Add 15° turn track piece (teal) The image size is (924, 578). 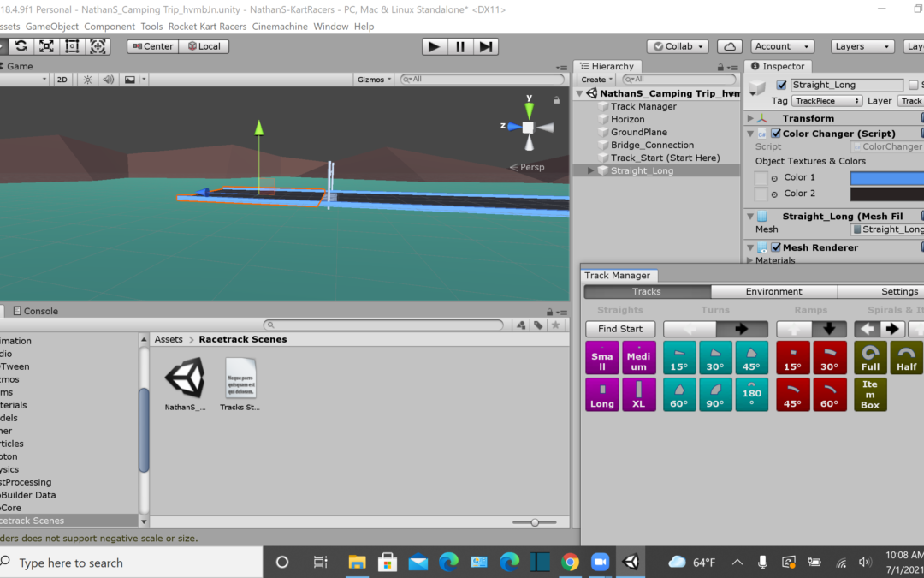pos(679,357)
